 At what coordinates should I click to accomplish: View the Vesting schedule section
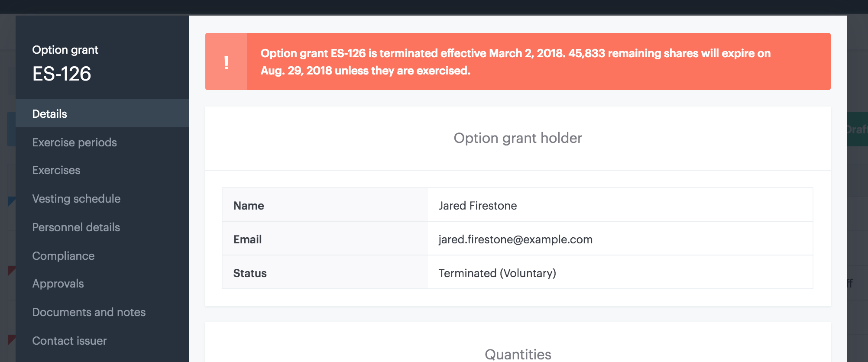pyautogui.click(x=76, y=199)
